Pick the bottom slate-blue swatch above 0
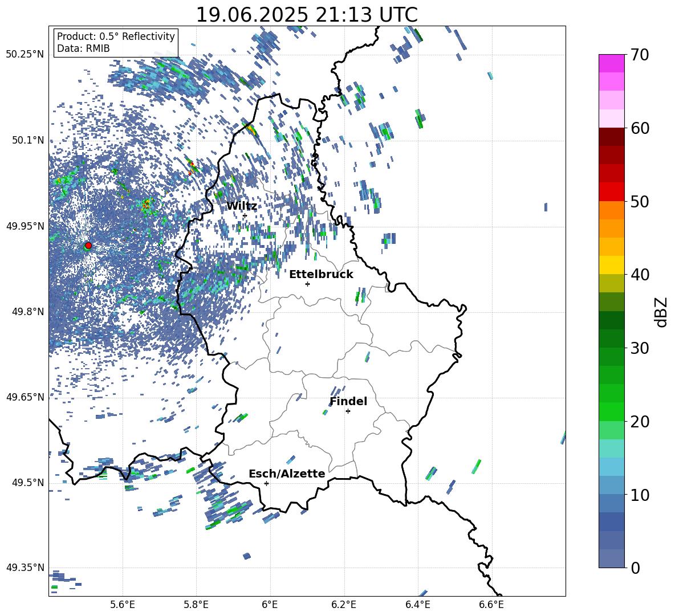This screenshot has height=616, width=675. (x=612, y=559)
